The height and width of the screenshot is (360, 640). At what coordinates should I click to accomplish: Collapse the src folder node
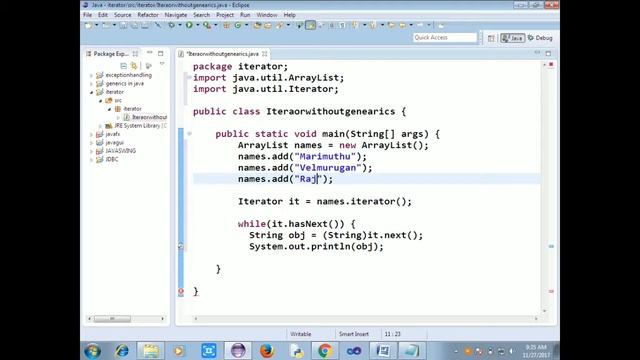[x=100, y=100]
